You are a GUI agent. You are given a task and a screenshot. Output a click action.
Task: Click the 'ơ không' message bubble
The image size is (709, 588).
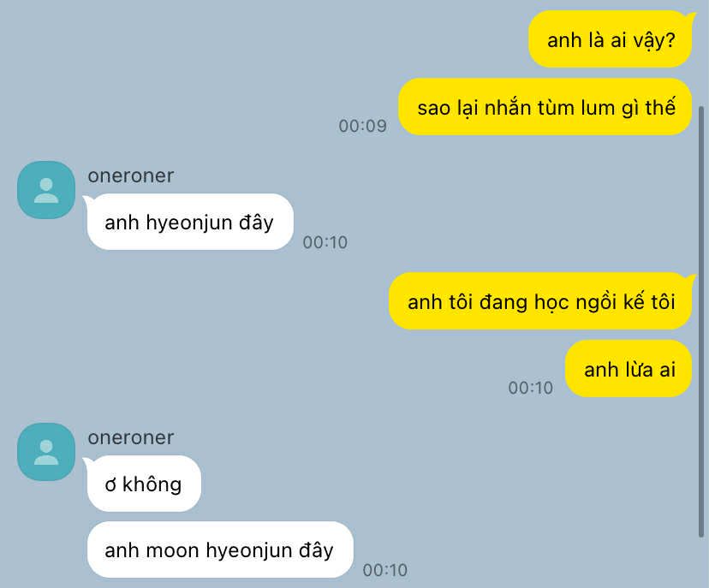pyautogui.click(x=144, y=484)
